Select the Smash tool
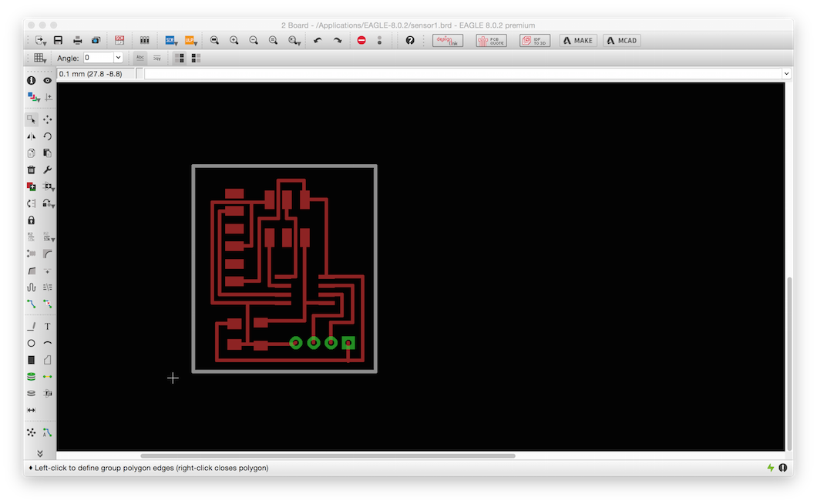The height and width of the screenshot is (504, 817). pyautogui.click(x=32, y=254)
